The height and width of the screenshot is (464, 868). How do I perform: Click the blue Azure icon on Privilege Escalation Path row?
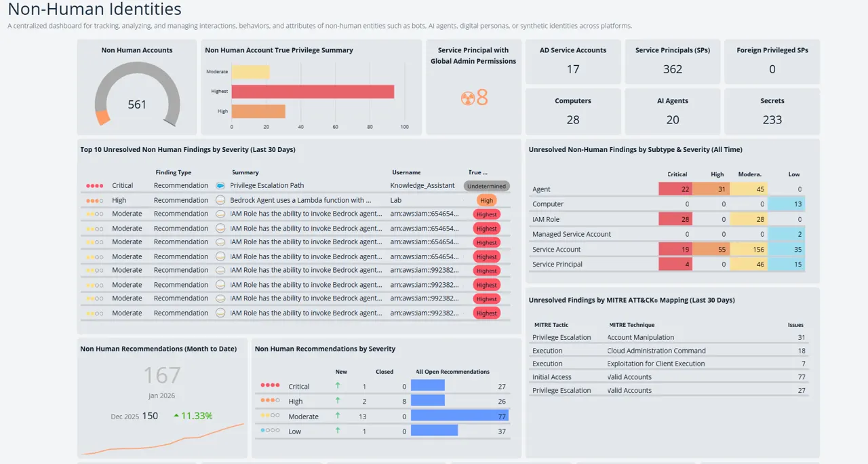pyautogui.click(x=220, y=185)
